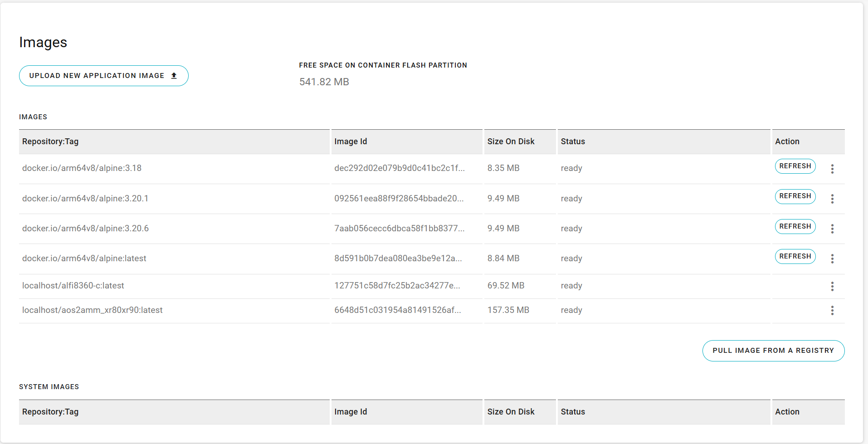Image resolution: width=868 pixels, height=444 pixels.
Task: Select the docker.io/arm64v8/alpine:3.18 repository name
Action: [82, 168]
